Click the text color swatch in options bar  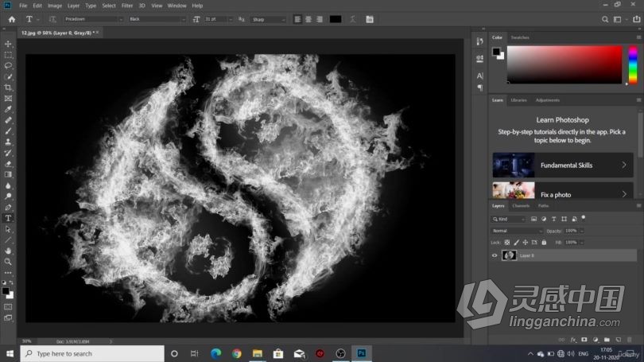coord(336,18)
